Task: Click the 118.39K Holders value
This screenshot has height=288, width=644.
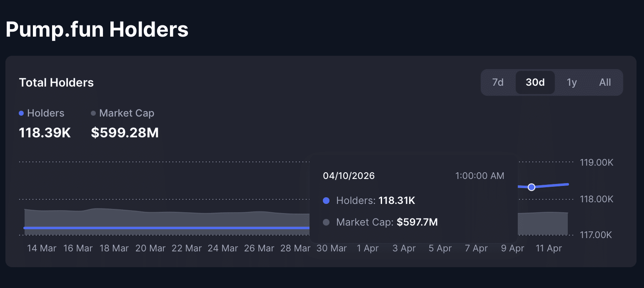Action: pyautogui.click(x=44, y=132)
